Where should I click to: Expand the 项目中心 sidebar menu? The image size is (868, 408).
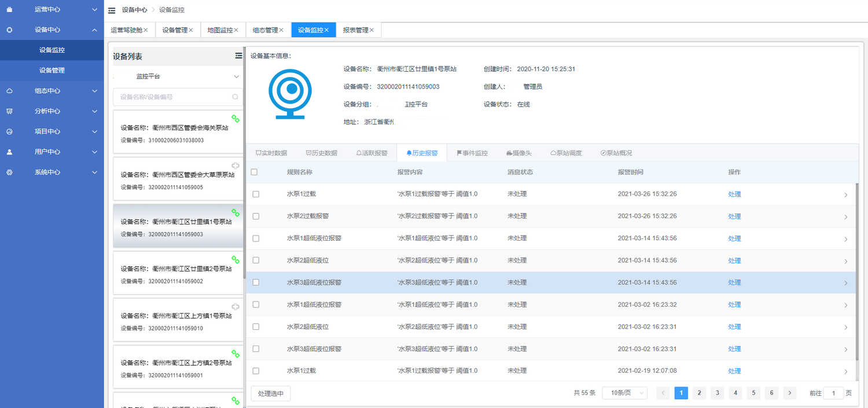pyautogui.click(x=95, y=131)
